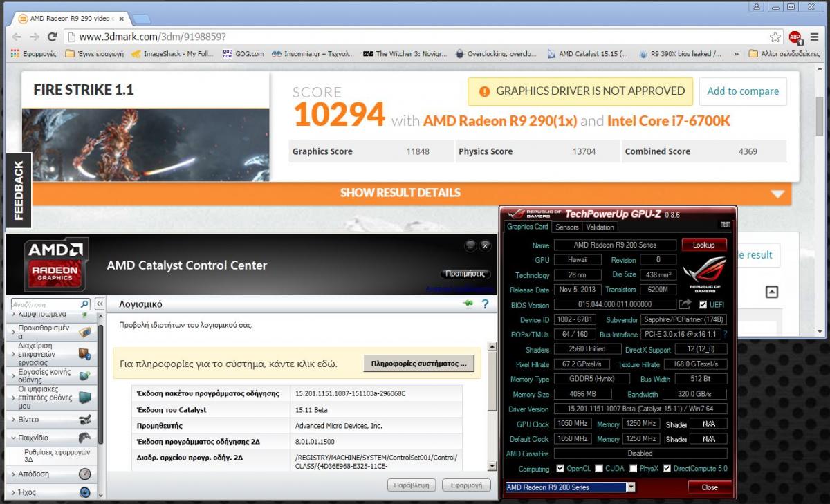Image resolution: width=830 pixels, height=504 pixels.
Task: Expand the Βίντεο category
Action: click(14, 420)
